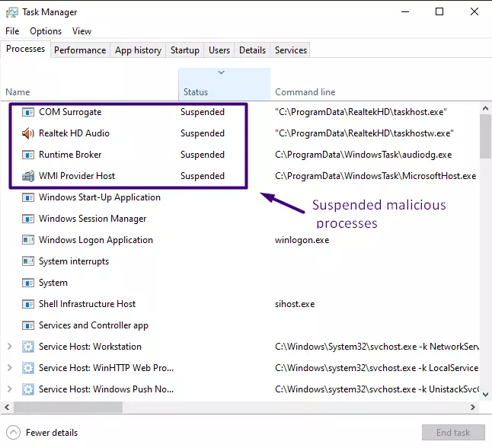Select the Windows Session Manager row name
Image resolution: width=492 pixels, height=448 pixels.
click(93, 219)
